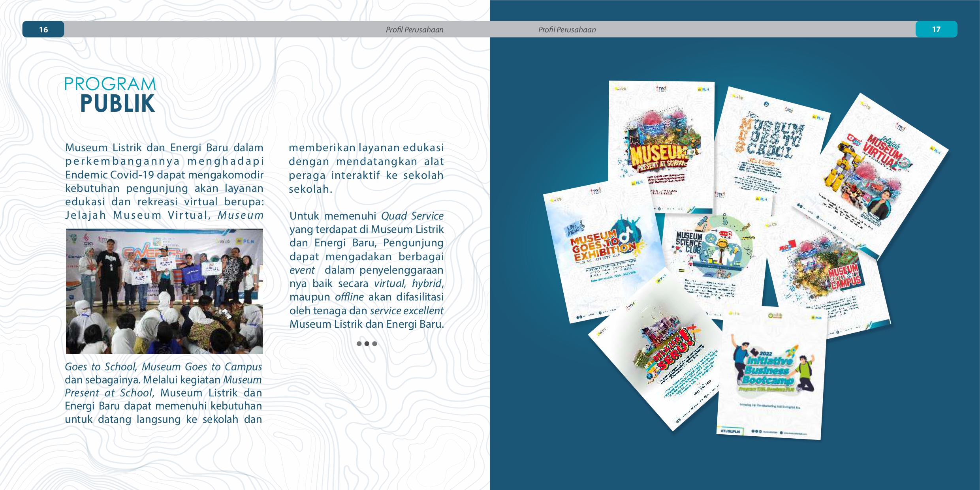
Task: Click the page number 16 badge
Action: click(43, 29)
